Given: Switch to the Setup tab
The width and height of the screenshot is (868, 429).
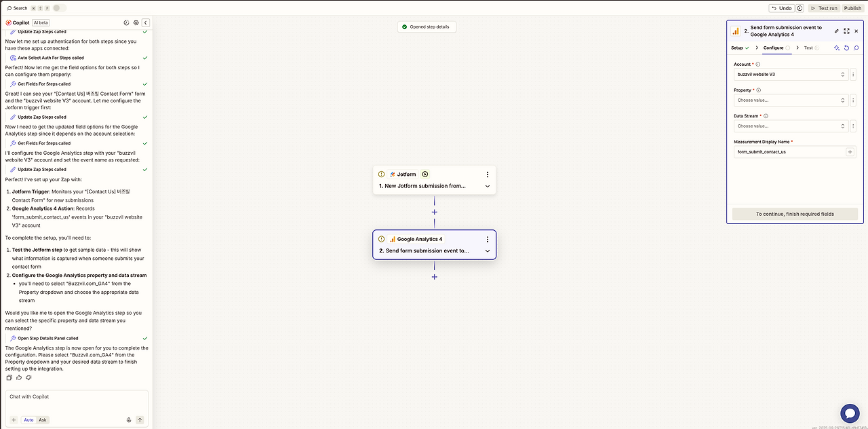Looking at the screenshot, I should click(740, 48).
